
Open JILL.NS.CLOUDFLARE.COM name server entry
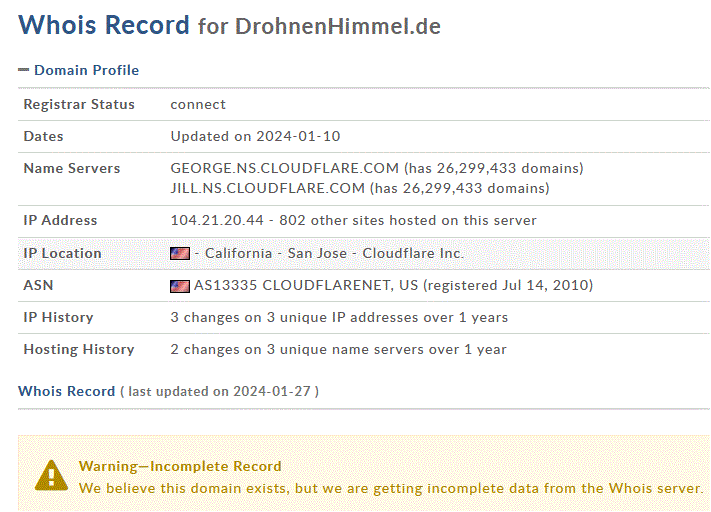click(x=268, y=188)
